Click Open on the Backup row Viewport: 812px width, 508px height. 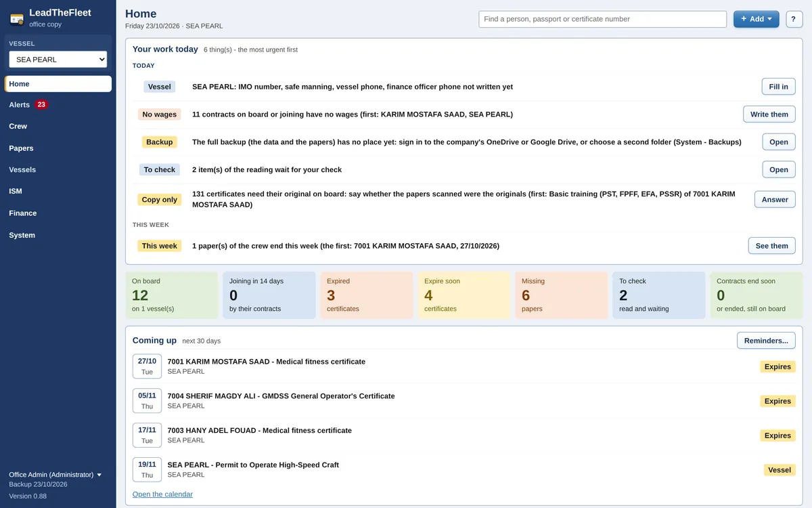pos(779,142)
